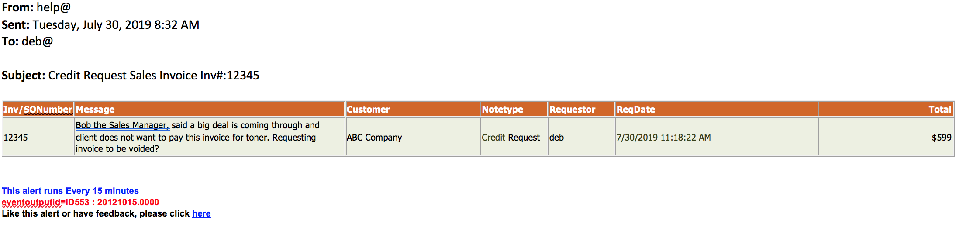Click the 7/30/2019 11:18:22 AM date cell
Viewport: 980px width, 234px height.
point(716,137)
